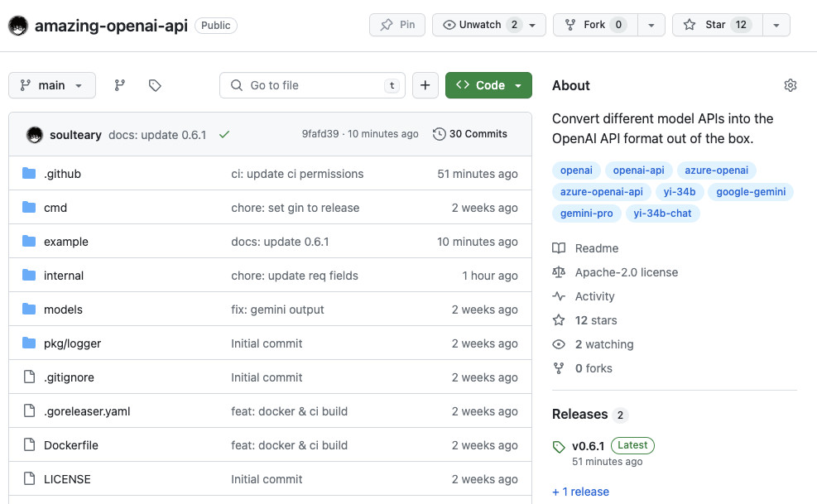817x504 pixels.
Task: Open the example folder
Action: [x=66, y=242]
